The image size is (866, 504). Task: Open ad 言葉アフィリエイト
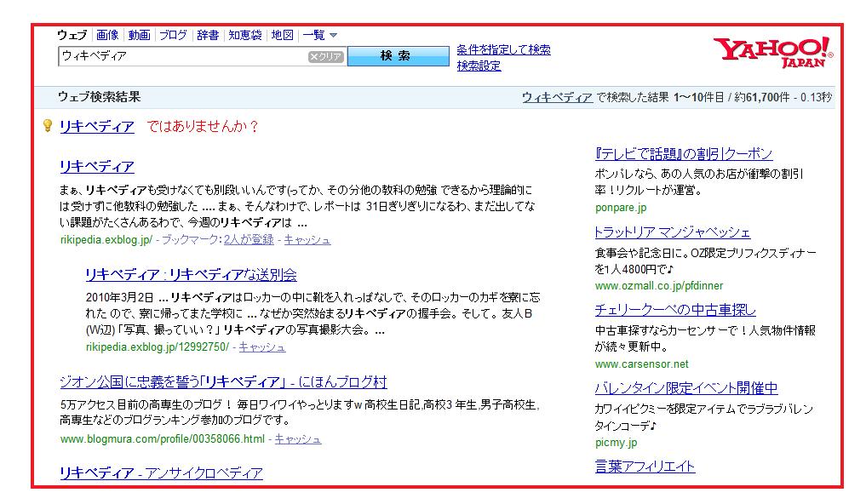click(x=645, y=467)
